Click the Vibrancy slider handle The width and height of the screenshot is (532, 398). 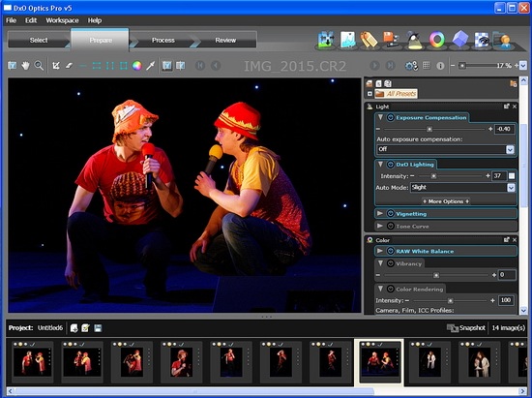436,275
